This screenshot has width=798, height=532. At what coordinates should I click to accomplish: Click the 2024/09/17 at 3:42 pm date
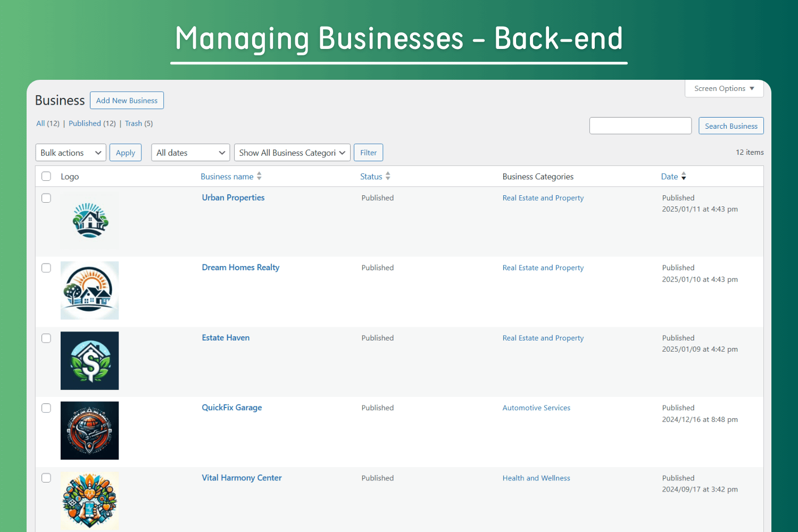pyautogui.click(x=700, y=489)
